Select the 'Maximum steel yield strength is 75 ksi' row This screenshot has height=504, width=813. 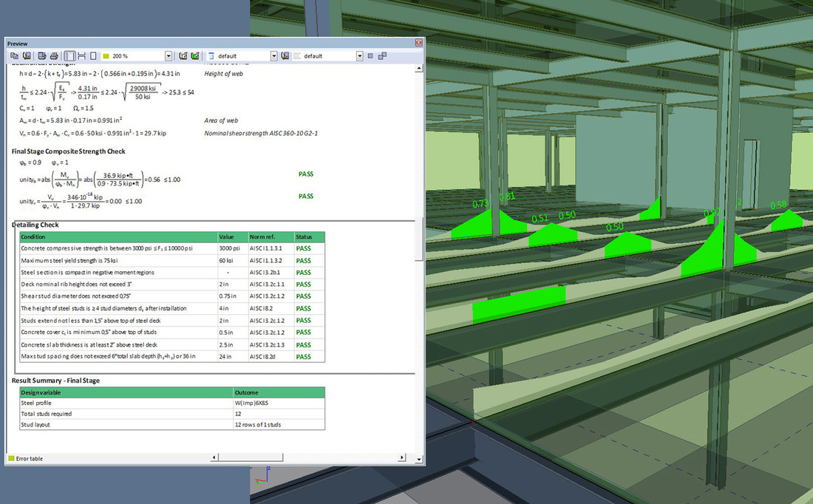click(172, 260)
